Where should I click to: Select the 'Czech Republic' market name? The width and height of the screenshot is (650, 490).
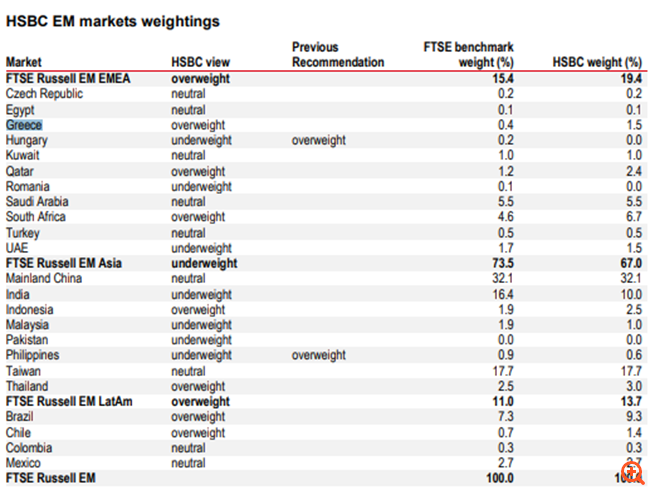pyautogui.click(x=44, y=94)
